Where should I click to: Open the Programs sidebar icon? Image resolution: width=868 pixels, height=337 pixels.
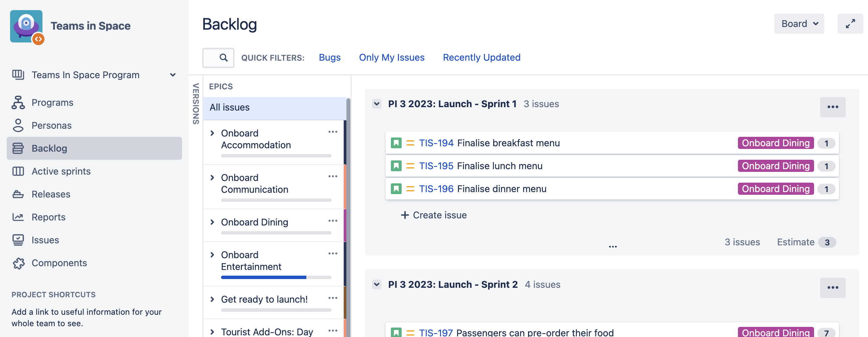[x=18, y=102]
